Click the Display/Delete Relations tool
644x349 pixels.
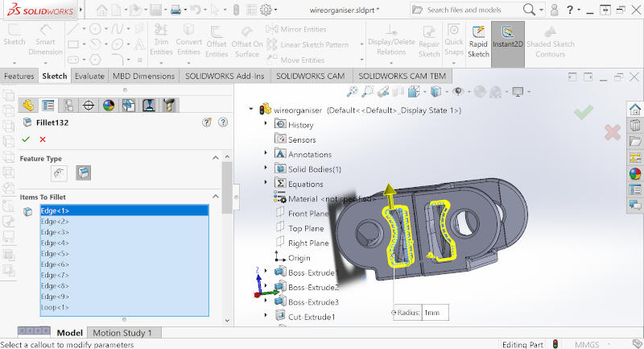coord(391,41)
